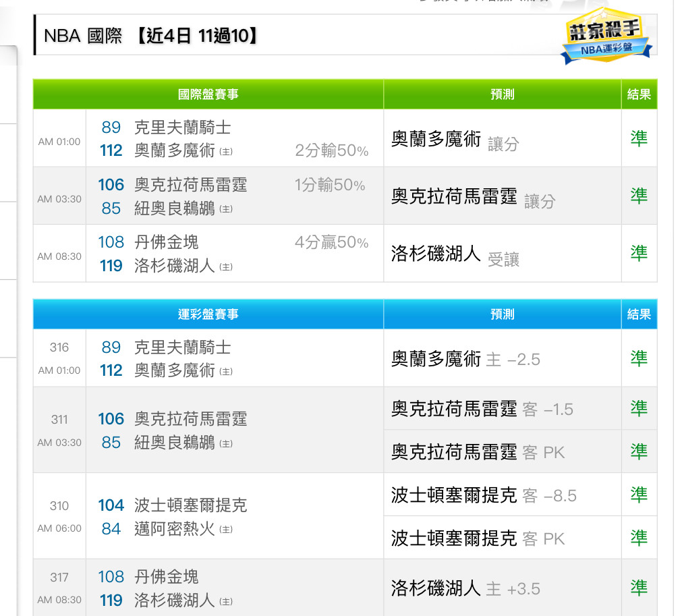Image resolution: width=682 pixels, height=616 pixels.
Task: Click the 奧克拉荷馬雷霆 客 -1.5 prediction
Action: (482, 409)
